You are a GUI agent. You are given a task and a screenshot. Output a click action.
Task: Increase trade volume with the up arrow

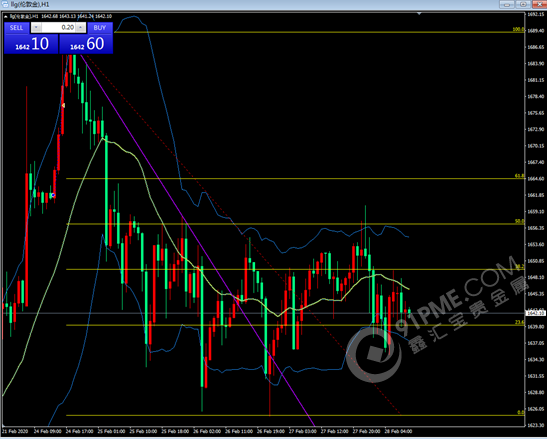81,28
